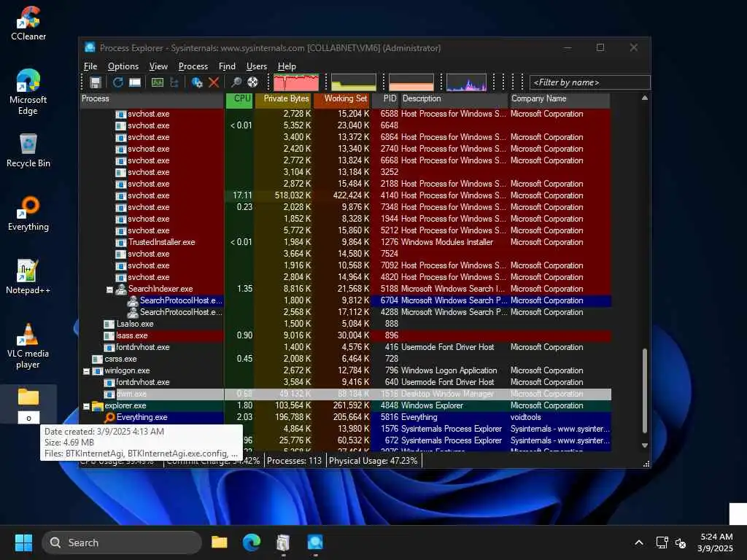Sort by the CPU column header
Screen dimensions: 747x560
coord(239,99)
